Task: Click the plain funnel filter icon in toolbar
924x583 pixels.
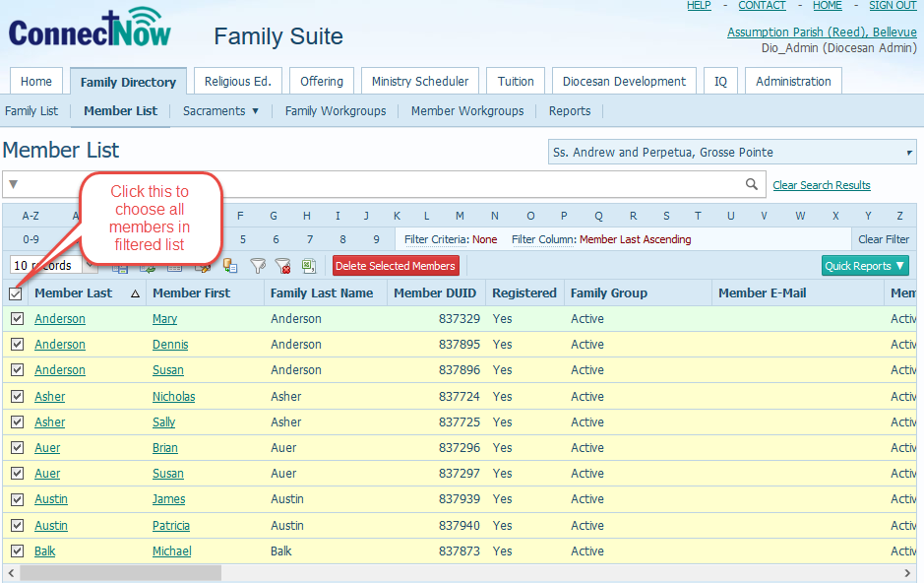Action: pyautogui.click(x=258, y=266)
